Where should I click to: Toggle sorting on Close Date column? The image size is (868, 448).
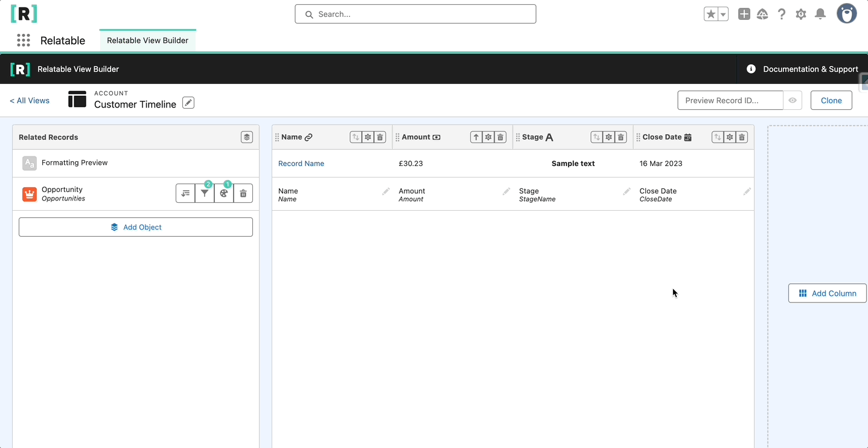tap(717, 137)
